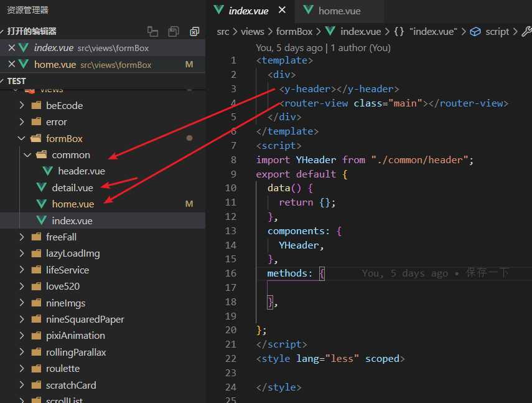The width and height of the screenshot is (532, 403).
Task: Collapse the common folder
Action: pyautogui.click(x=27, y=155)
